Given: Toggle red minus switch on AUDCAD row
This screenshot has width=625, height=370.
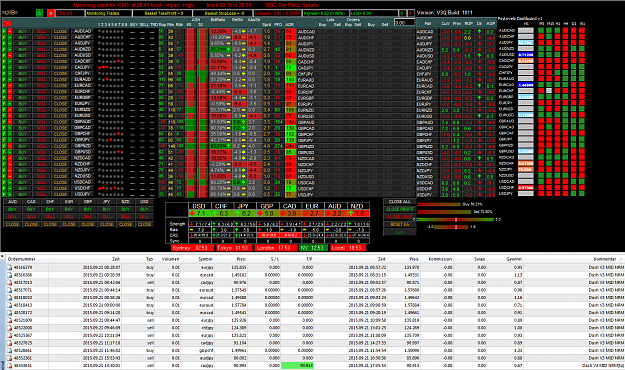Looking at the screenshot, I should (10, 31).
